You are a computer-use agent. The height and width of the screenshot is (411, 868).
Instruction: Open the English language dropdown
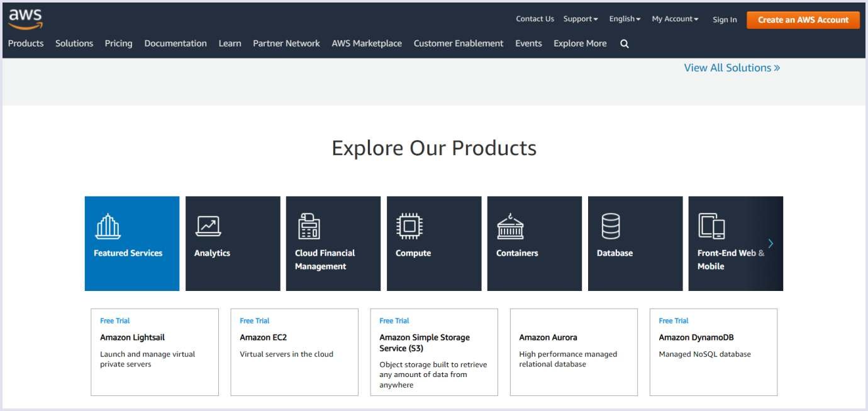pos(625,19)
